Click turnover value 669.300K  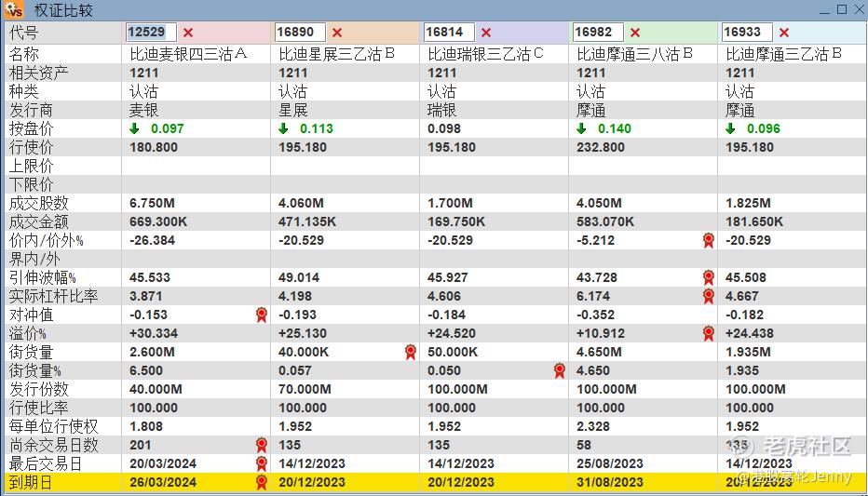coord(158,221)
